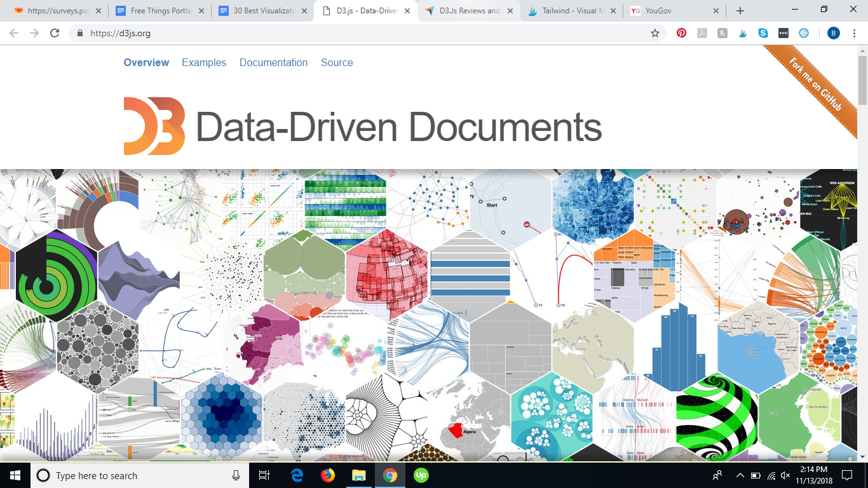Launch Firefox from taskbar
This screenshot has width=868, height=488.
328,475
